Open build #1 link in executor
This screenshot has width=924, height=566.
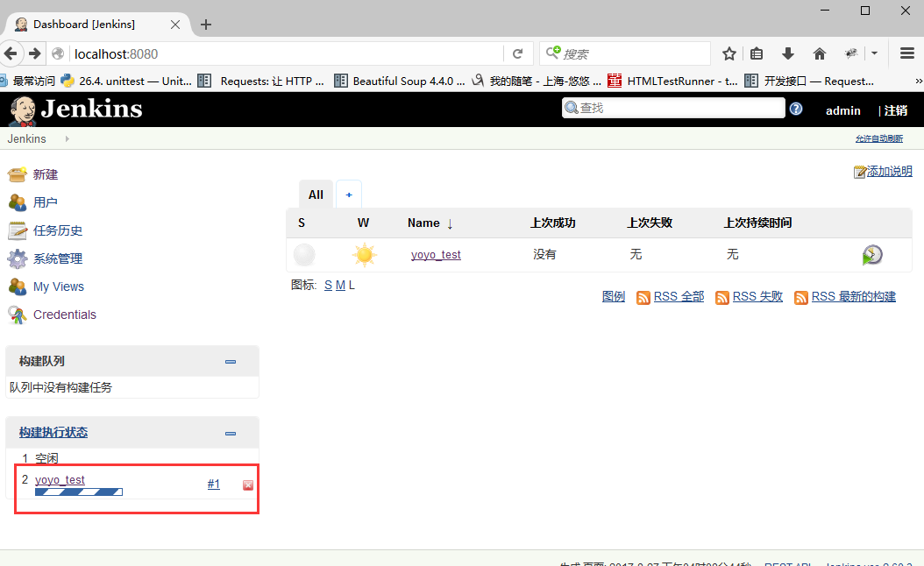[x=213, y=485]
